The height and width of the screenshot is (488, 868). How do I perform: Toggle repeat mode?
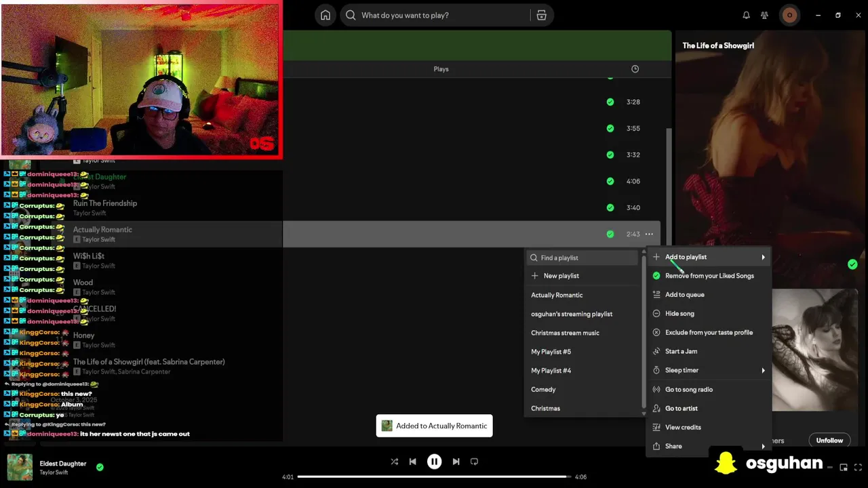474,462
